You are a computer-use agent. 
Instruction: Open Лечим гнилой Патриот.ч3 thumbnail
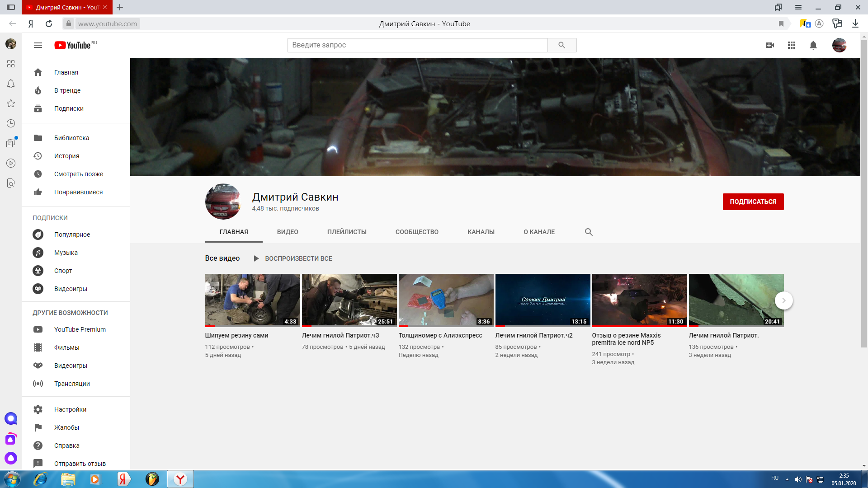click(349, 300)
